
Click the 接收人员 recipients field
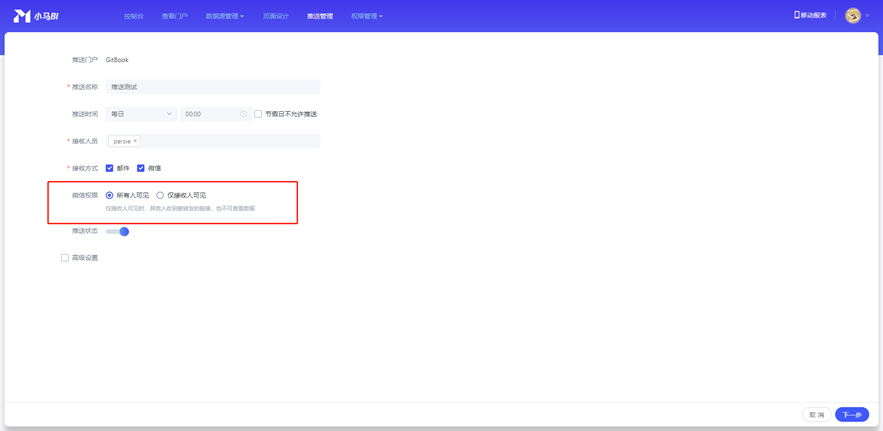click(213, 141)
